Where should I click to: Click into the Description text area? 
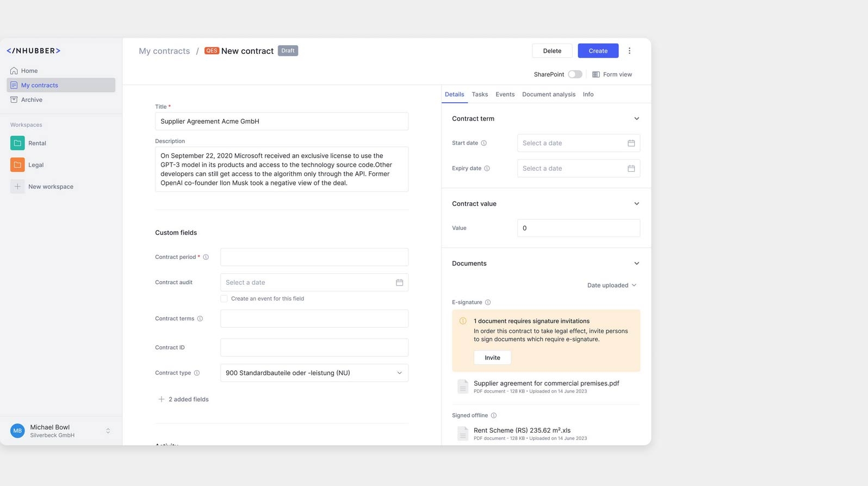pyautogui.click(x=282, y=169)
